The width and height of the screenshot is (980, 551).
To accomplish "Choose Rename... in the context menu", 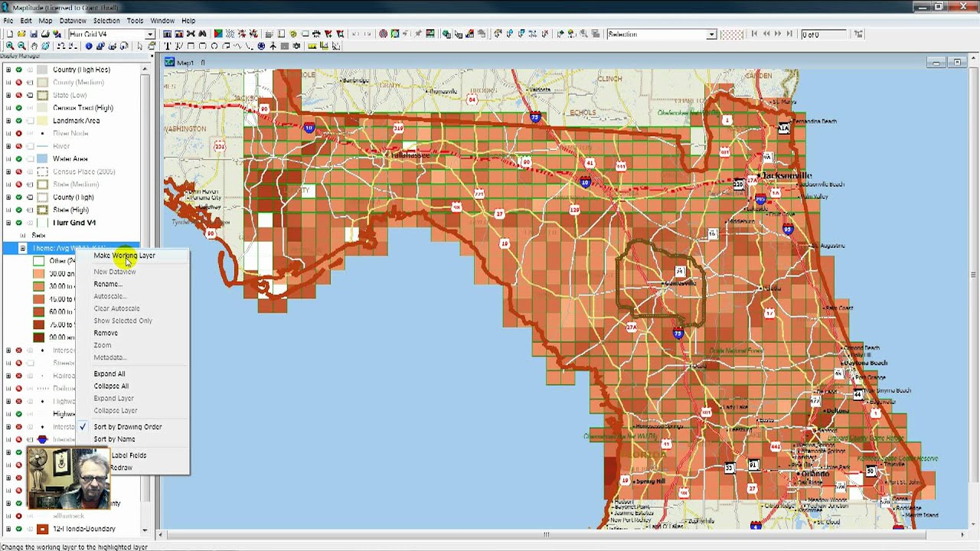I will [x=108, y=284].
